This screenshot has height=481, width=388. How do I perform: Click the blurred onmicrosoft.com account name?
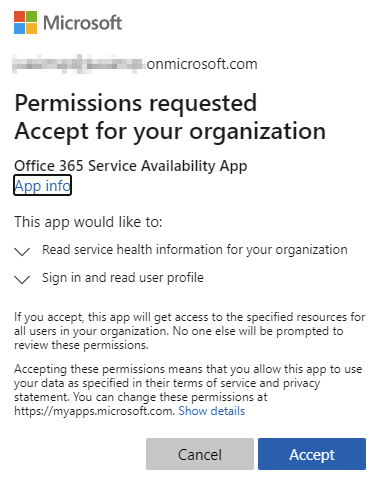[135, 64]
